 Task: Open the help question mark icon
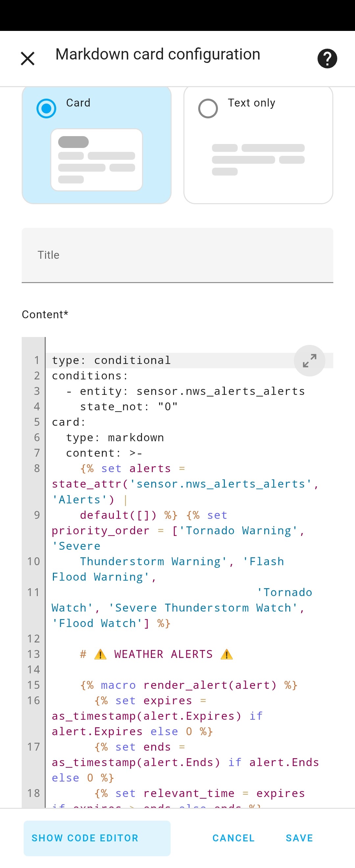click(x=327, y=58)
